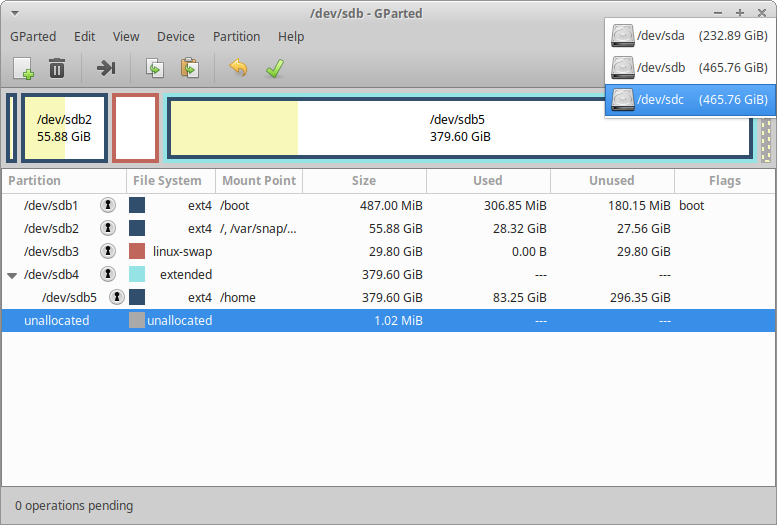This screenshot has height=525, width=777.
Task: Select the /dev/sdb5 block in disk map
Action: [460, 127]
